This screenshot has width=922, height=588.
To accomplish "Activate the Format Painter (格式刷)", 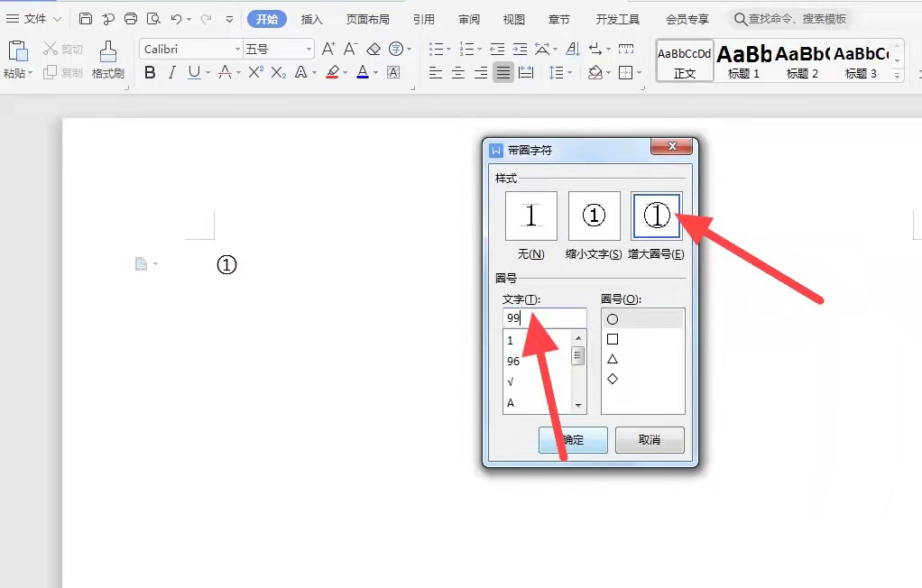I will click(107, 60).
